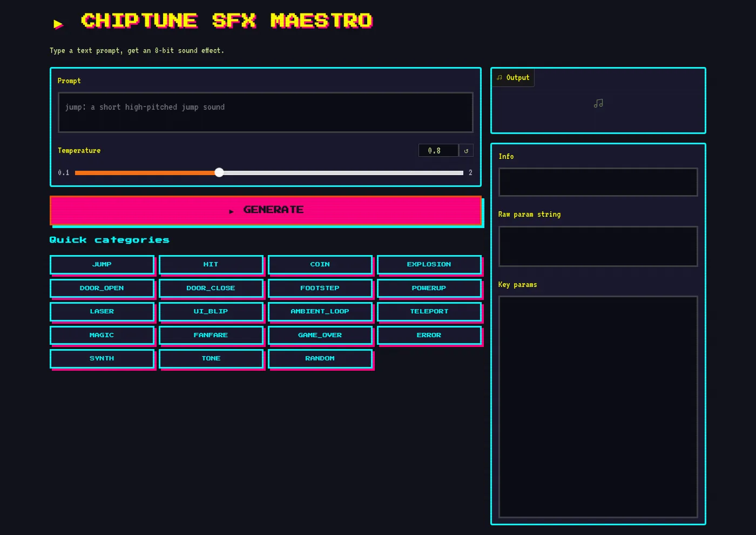
Task: Choose the LASER category
Action: point(102,311)
